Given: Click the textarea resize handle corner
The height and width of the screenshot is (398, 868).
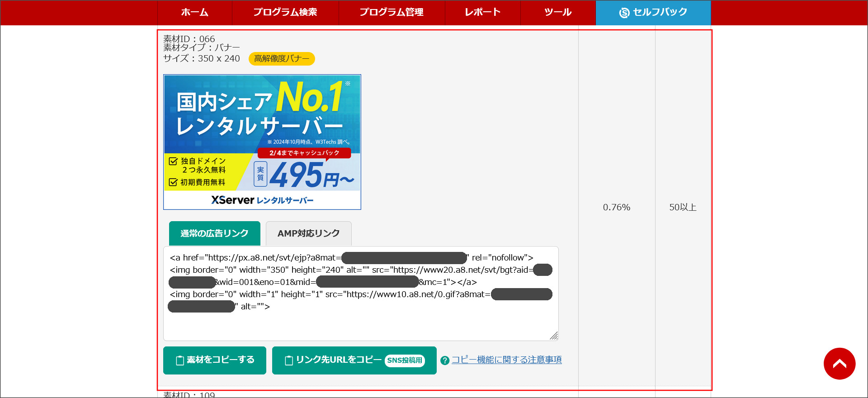Looking at the screenshot, I should [554, 336].
